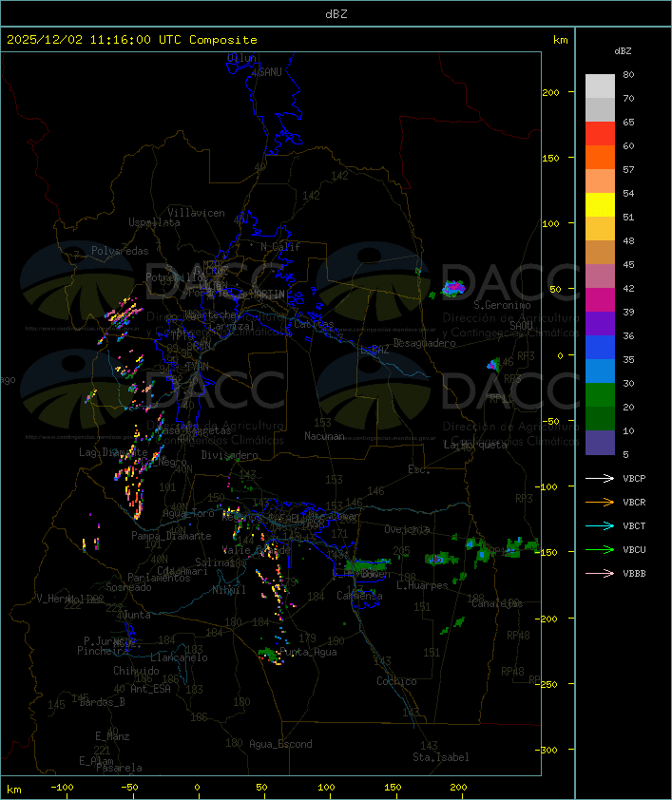Image resolution: width=672 pixels, height=800 pixels.
Task: Click the 'Villavicen' place label
Action: (197, 213)
